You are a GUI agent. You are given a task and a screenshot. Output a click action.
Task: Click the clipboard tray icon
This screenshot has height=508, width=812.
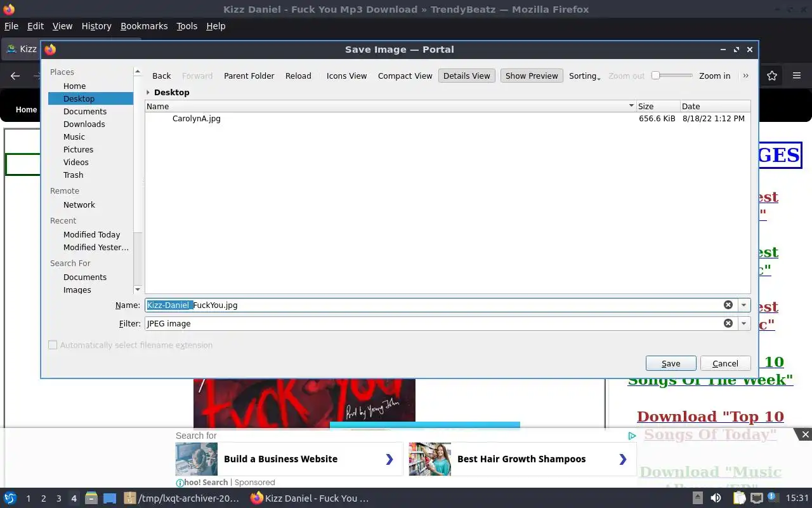(x=740, y=498)
